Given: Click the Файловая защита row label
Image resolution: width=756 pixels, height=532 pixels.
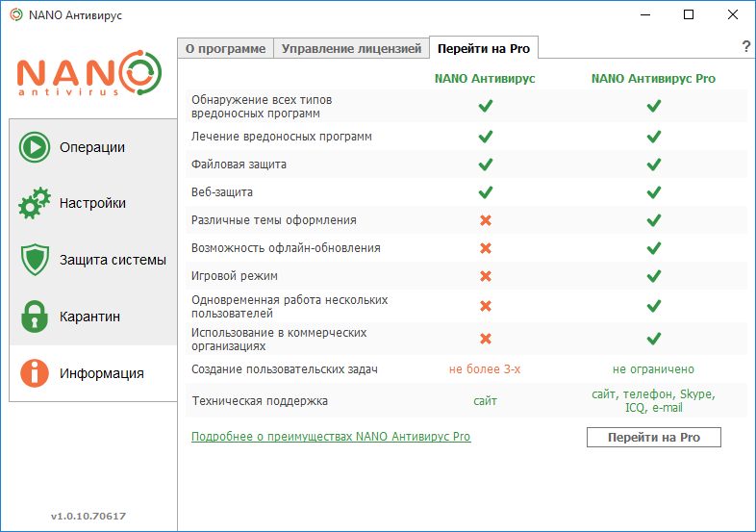Looking at the screenshot, I should pos(239,164).
